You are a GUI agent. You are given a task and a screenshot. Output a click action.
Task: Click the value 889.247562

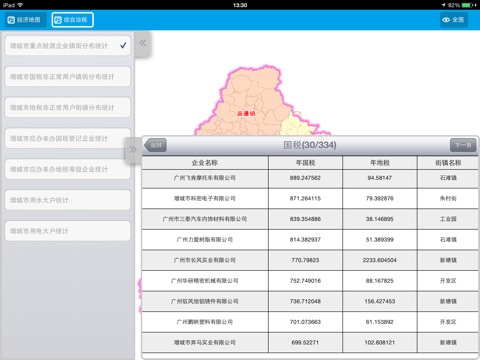(305, 178)
